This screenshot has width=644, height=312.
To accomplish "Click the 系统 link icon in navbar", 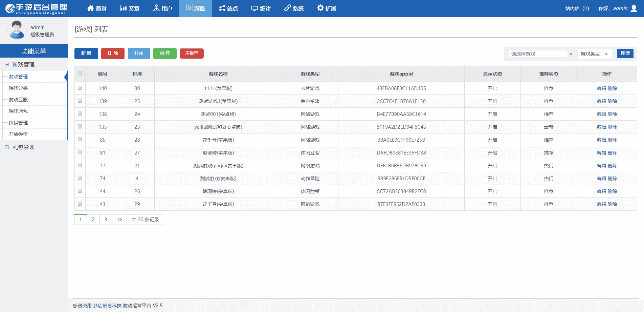I will click(287, 8).
